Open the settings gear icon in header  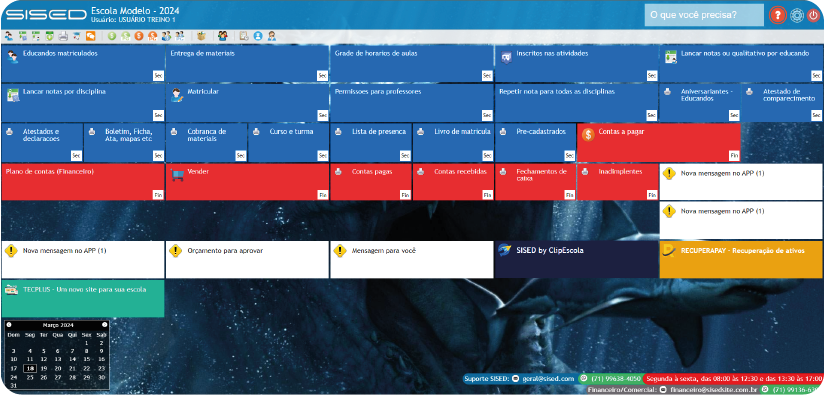(x=797, y=15)
